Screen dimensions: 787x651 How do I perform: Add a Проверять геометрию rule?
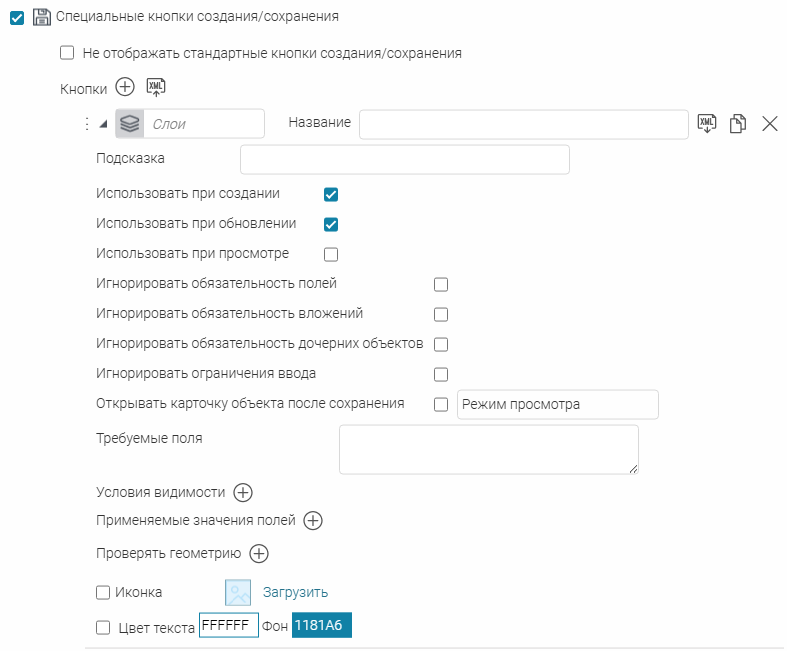[259, 553]
